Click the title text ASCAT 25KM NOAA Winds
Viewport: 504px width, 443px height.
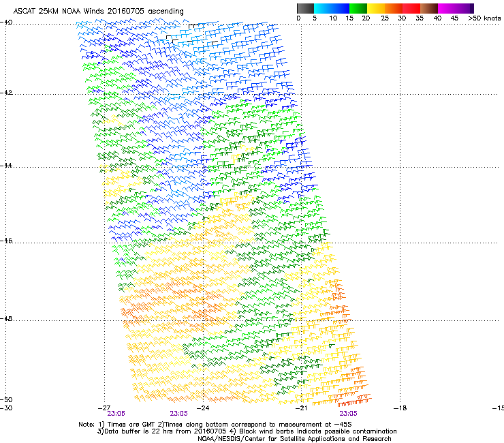point(59,11)
